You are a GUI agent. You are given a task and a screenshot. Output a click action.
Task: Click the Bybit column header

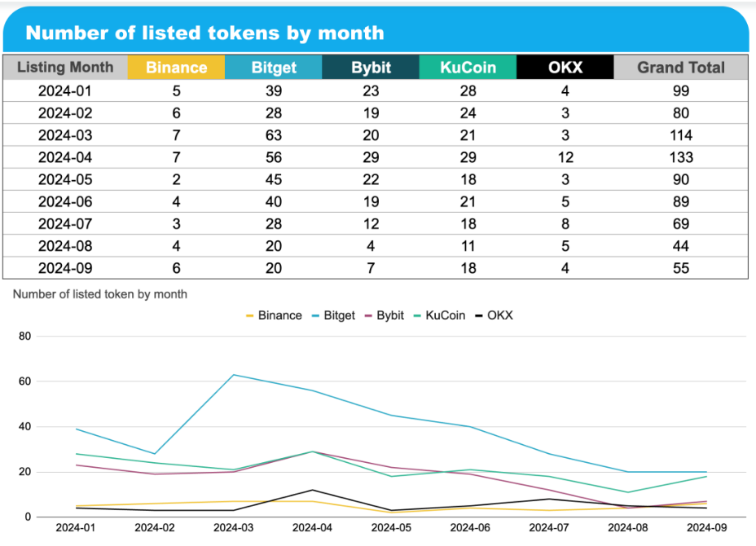tap(371, 68)
